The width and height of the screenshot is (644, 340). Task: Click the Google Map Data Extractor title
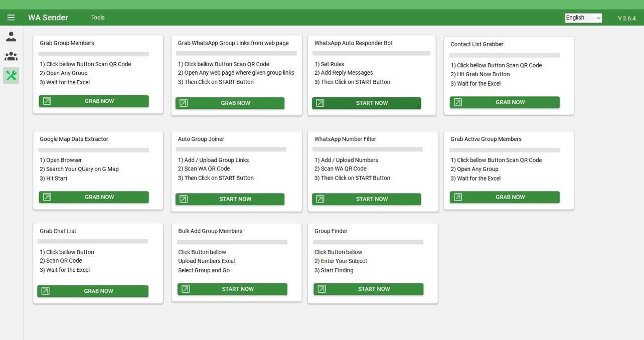pyautogui.click(x=74, y=139)
